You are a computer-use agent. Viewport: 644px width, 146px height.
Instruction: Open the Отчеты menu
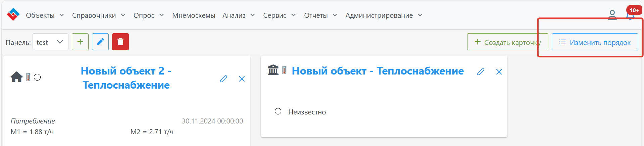pyautogui.click(x=320, y=15)
